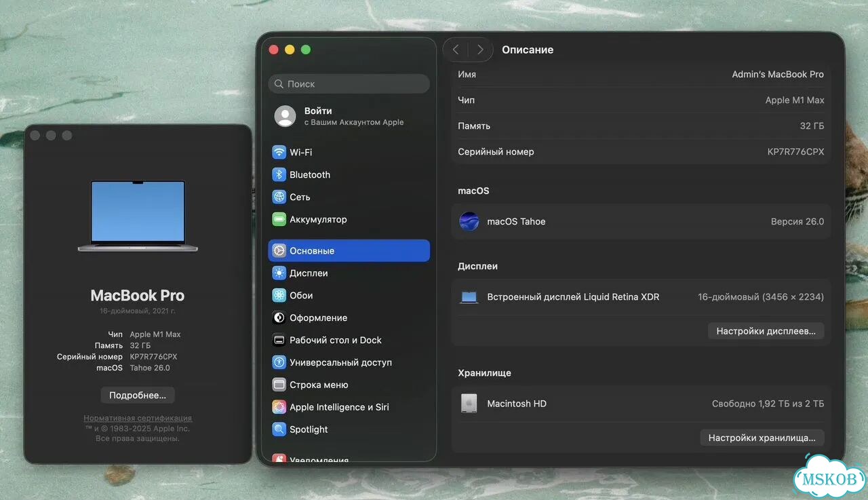
Task: Open Apple Intelligence и Siri settings
Action: pos(349,407)
